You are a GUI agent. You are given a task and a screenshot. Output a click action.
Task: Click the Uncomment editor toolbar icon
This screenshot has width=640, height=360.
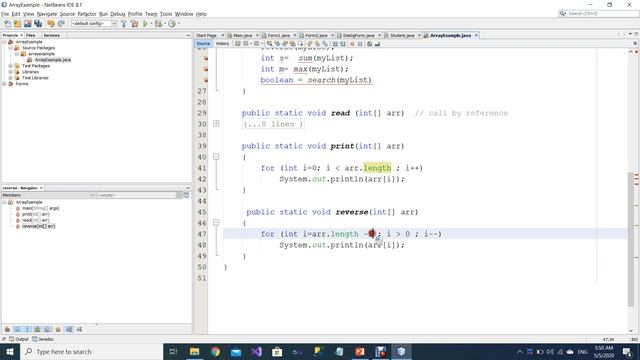tap(377, 44)
